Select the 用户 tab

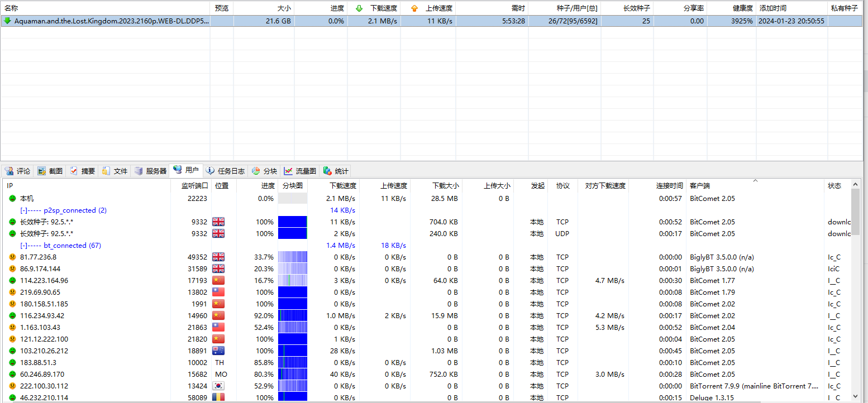(186, 170)
